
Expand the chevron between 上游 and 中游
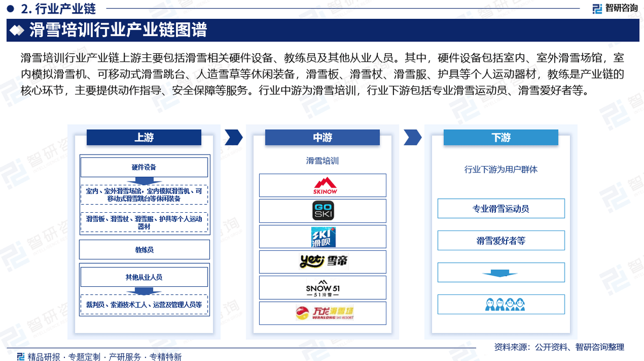(231, 138)
